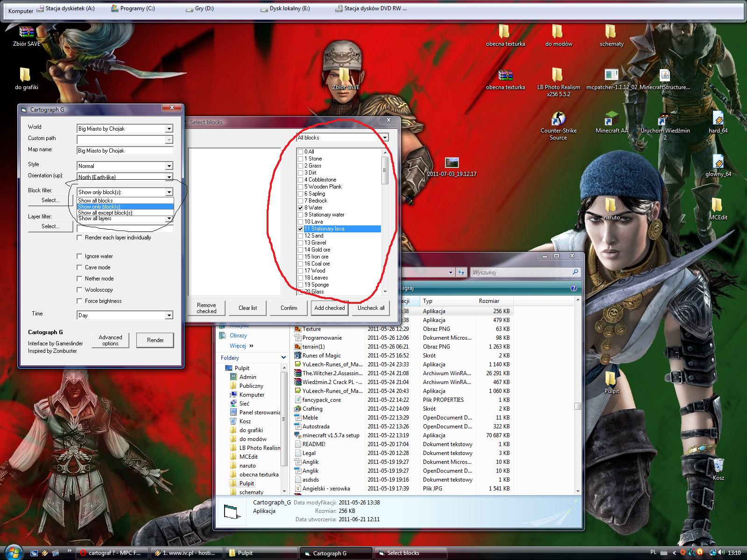Uncheck the '8 Water' block checkbox
The width and height of the screenshot is (747, 560).
pyautogui.click(x=301, y=208)
